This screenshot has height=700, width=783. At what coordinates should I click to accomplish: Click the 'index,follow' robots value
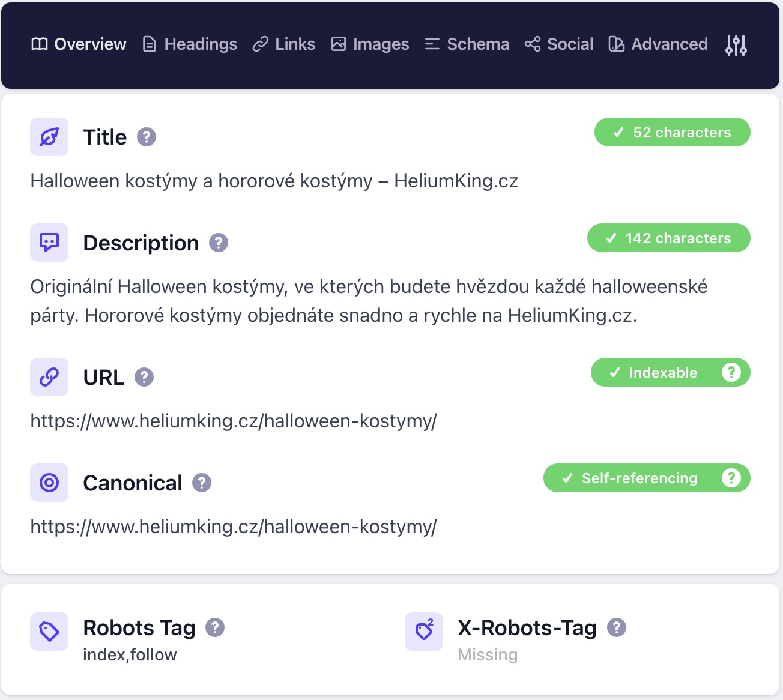(130, 654)
